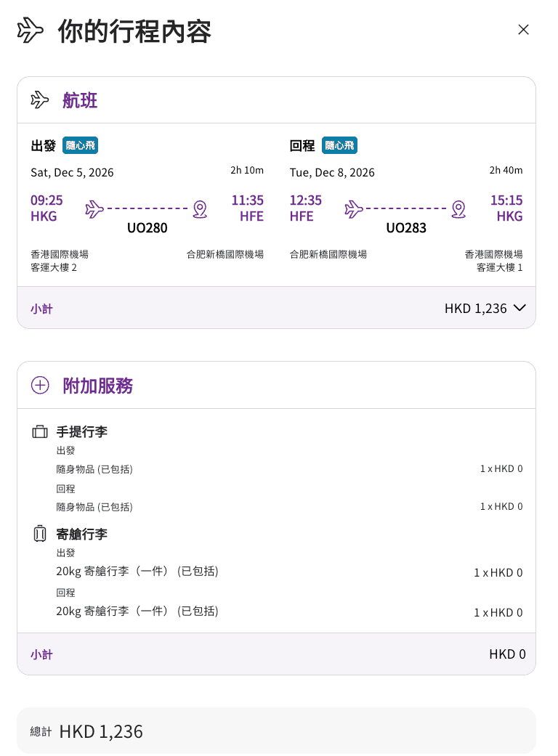Screen dimensions: 558x756
Task: Click the 附加服務 section heading
Action: click(98, 386)
